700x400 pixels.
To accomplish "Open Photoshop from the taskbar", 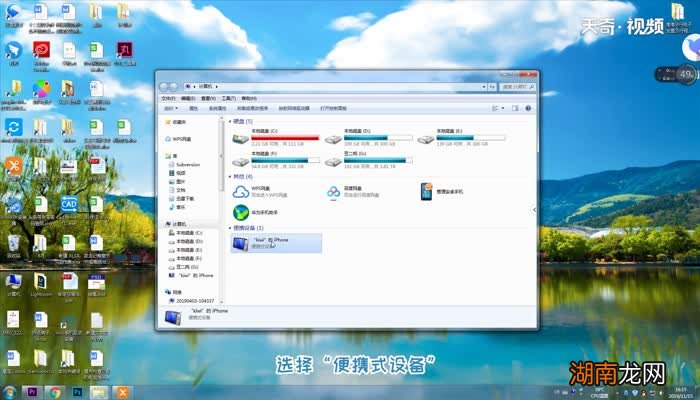I will point(77,392).
